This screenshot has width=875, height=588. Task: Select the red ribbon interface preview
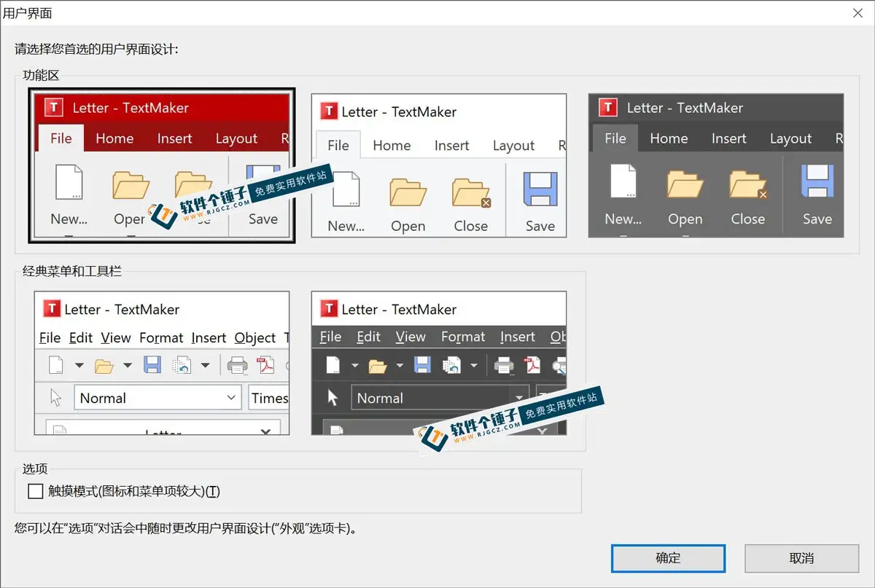pyautogui.click(x=162, y=165)
